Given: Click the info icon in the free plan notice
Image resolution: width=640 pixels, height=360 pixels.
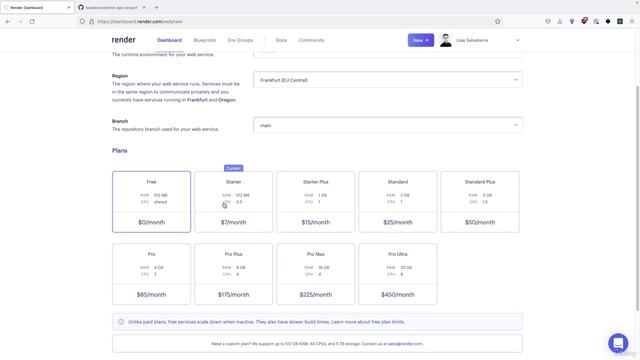Looking at the screenshot, I should 121,322.
